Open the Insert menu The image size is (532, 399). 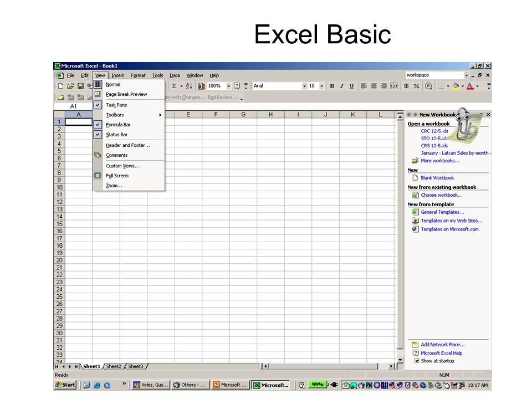pyautogui.click(x=117, y=75)
